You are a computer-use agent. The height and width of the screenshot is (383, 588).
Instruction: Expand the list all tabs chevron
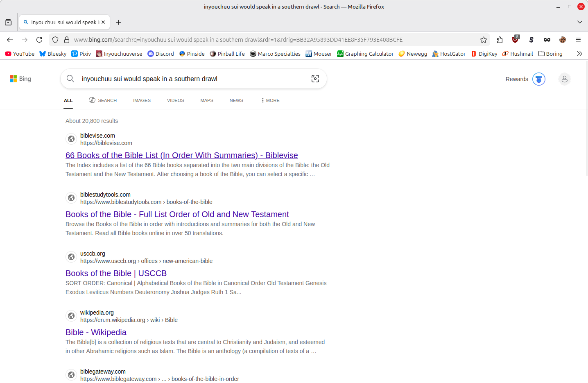580,22
